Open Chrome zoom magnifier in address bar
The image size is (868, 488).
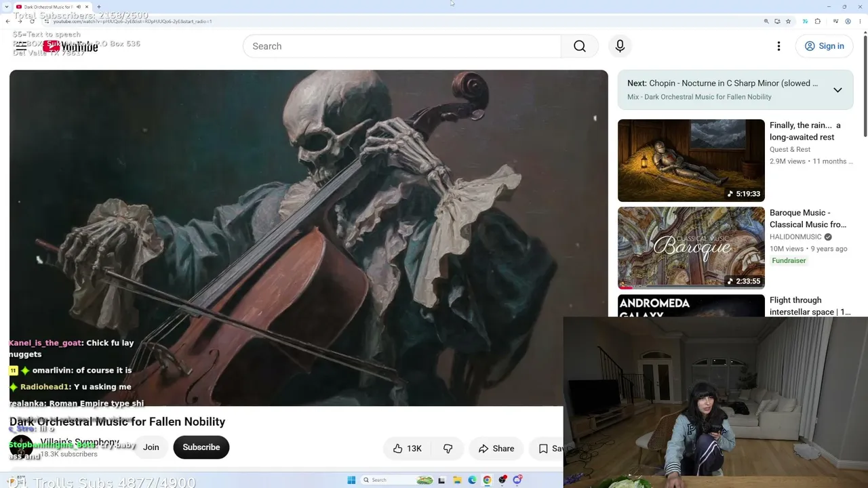[x=766, y=21]
